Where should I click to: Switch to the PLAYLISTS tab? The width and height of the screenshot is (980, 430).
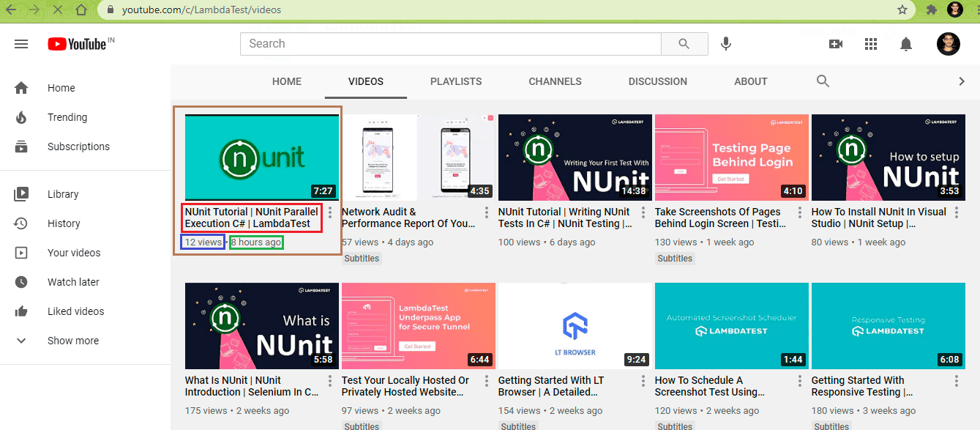(455, 81)
